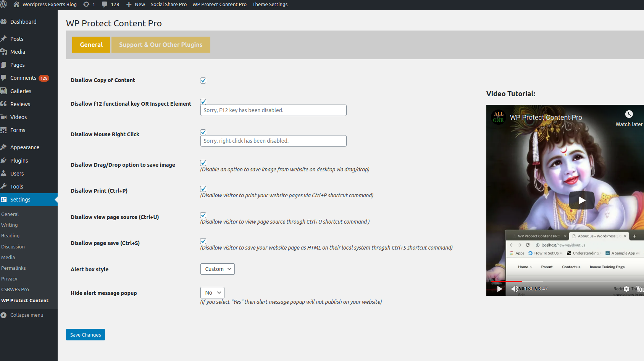Click the Settings sliders icon
The height and width of the screenshot is (361, 644).
(x=4, y=200)
